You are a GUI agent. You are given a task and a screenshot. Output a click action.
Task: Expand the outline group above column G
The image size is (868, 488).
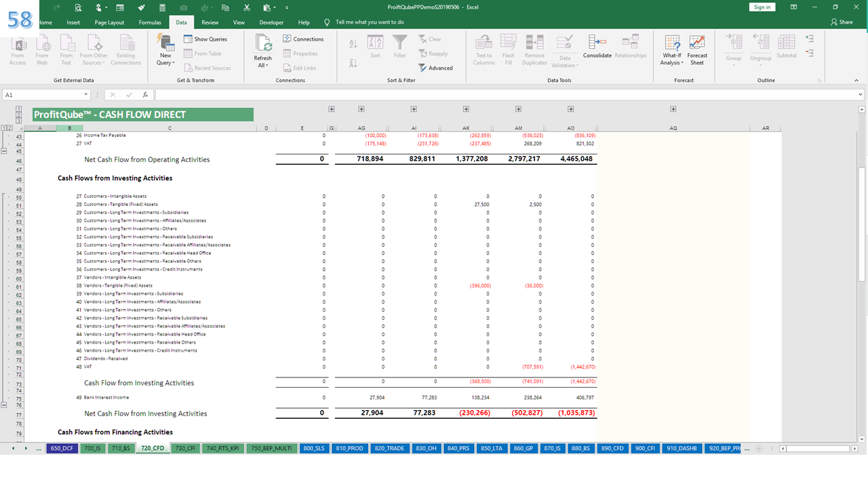[332, 109]
